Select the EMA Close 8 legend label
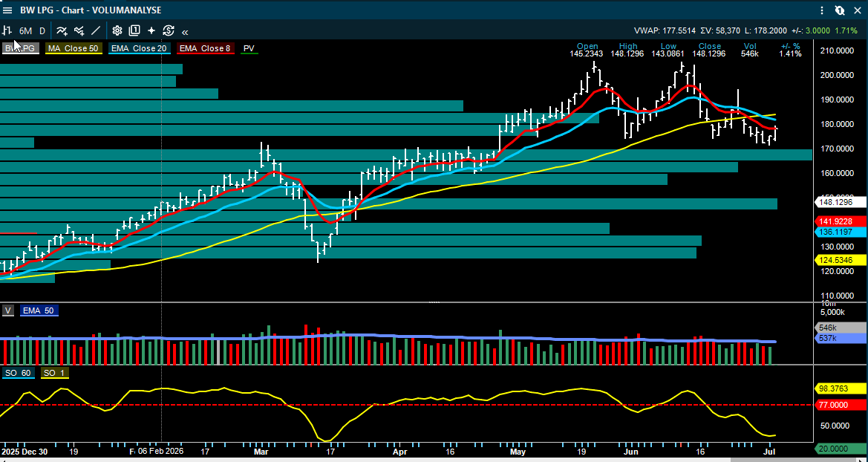868x462 pixels. [x=205, y=49]
